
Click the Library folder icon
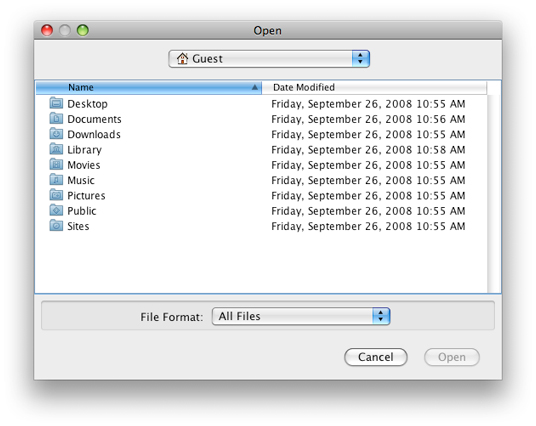pos(56,149)
